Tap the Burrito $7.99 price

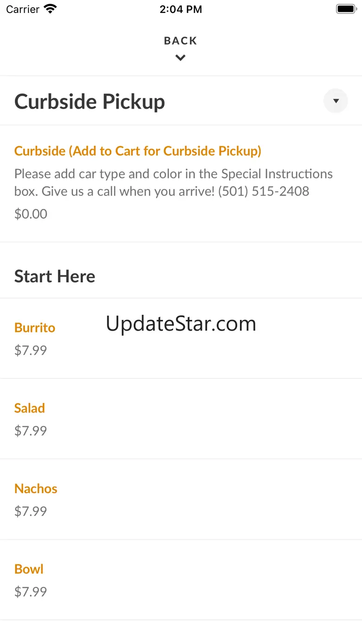pos(31,350)
